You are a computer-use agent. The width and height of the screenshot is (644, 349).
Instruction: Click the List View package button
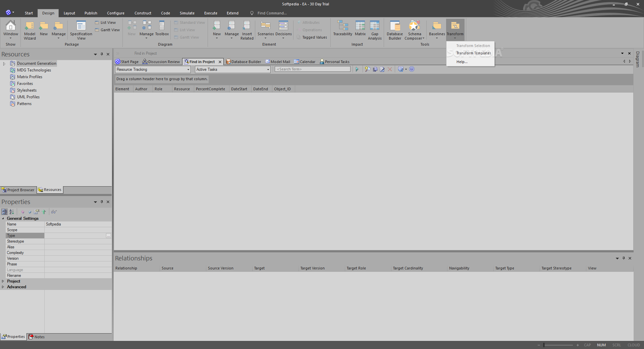tap(106, 22)
